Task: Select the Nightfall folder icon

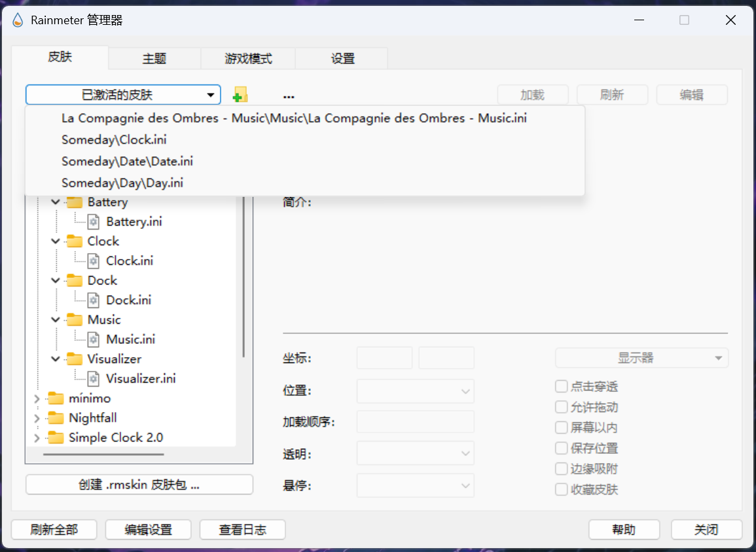Action: [56, 418]
